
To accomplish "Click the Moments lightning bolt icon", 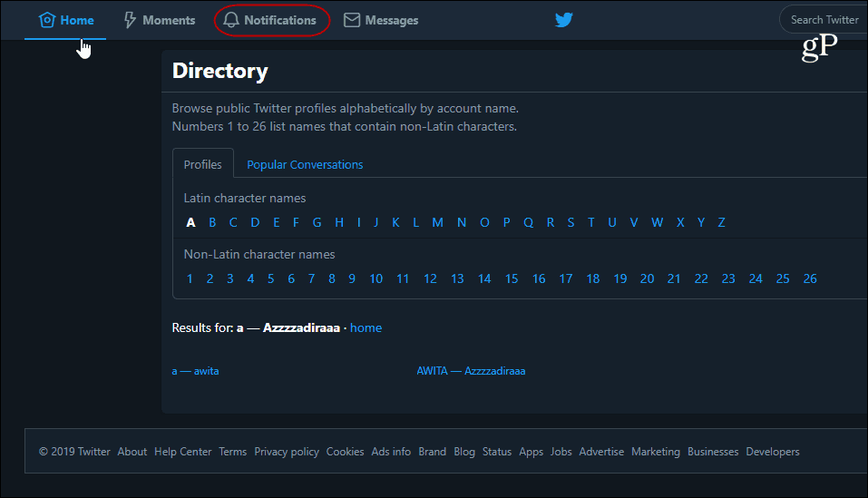I will click(x=130, y=20).
